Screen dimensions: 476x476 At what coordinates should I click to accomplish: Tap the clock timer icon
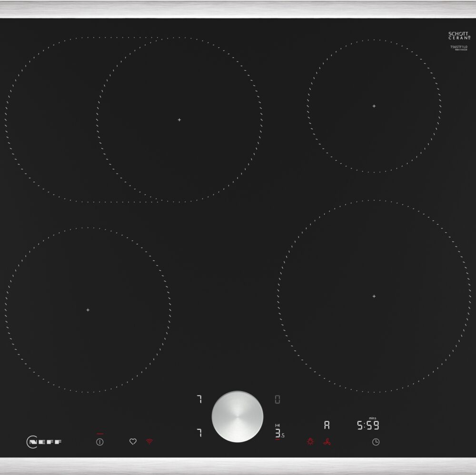pyautogui.click(x=376, y=442)
